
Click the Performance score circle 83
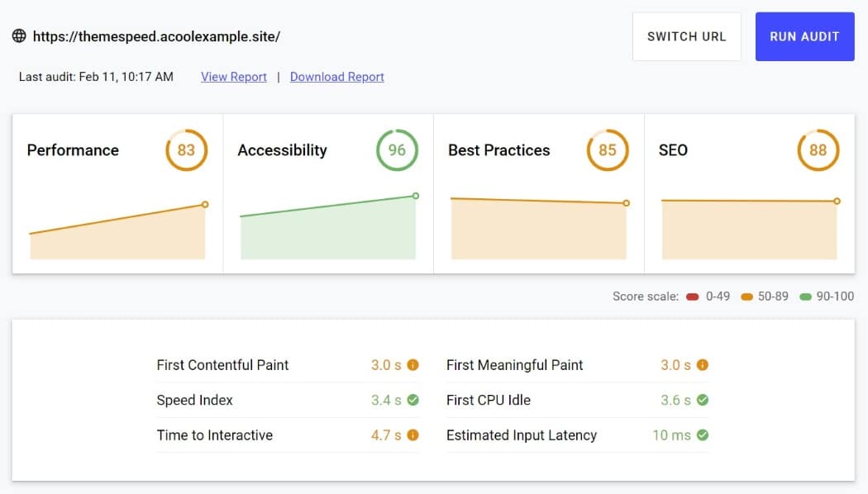186,150
